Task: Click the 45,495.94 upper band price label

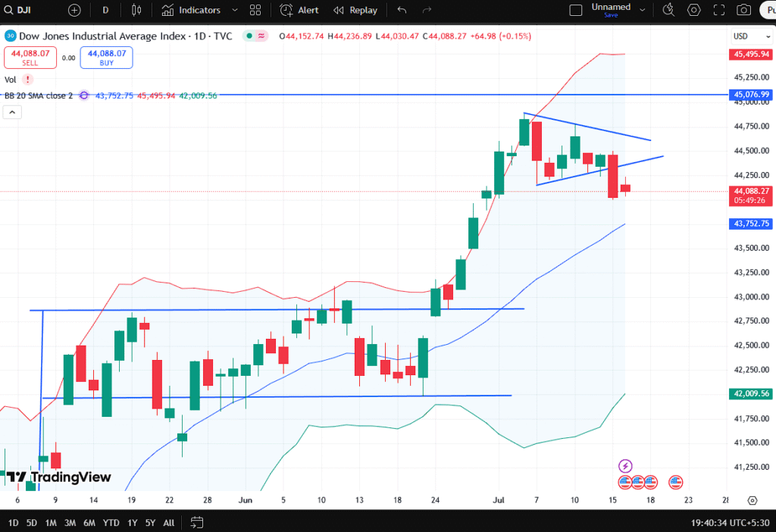Action: tap(751, 54)
